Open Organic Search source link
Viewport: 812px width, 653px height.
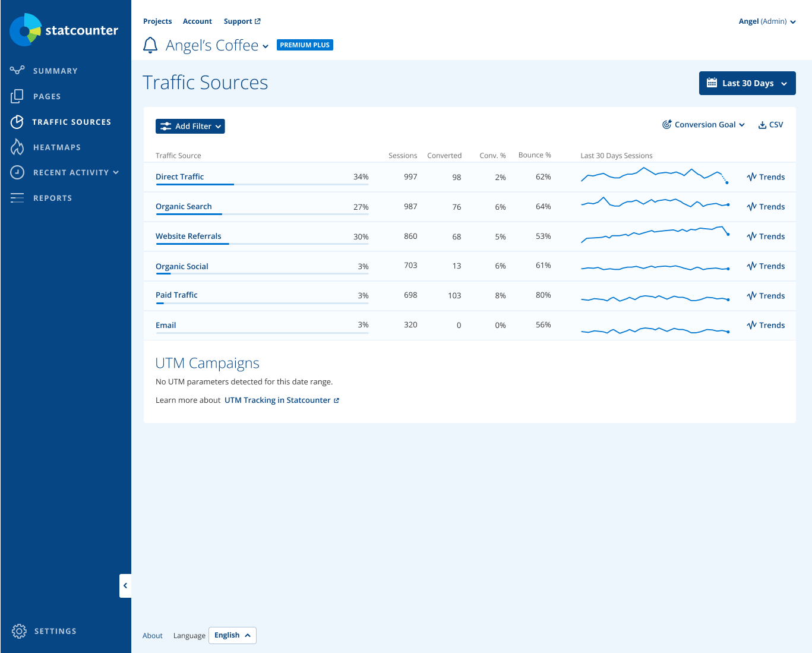tap(184, 206)
